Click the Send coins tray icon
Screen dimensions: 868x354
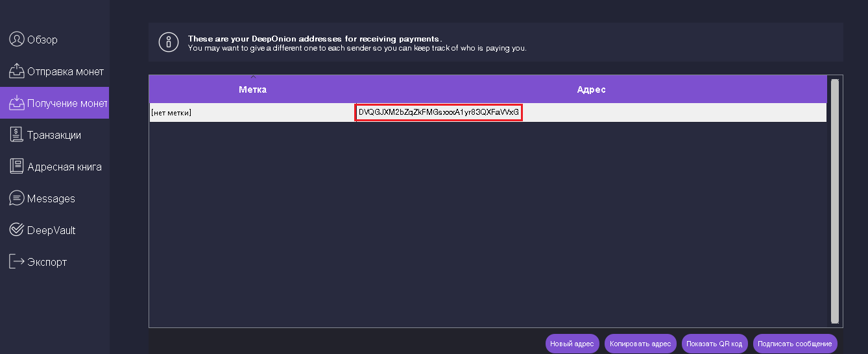[16, 71]
